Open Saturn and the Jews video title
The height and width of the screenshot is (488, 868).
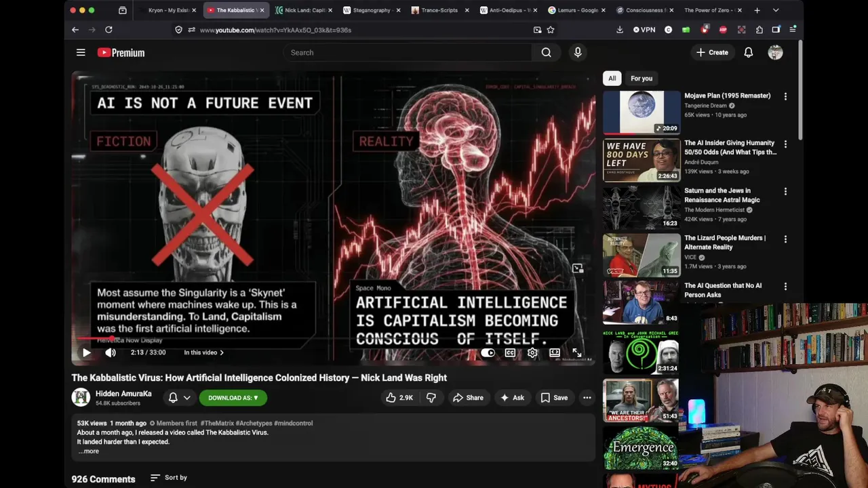[722, 195]
